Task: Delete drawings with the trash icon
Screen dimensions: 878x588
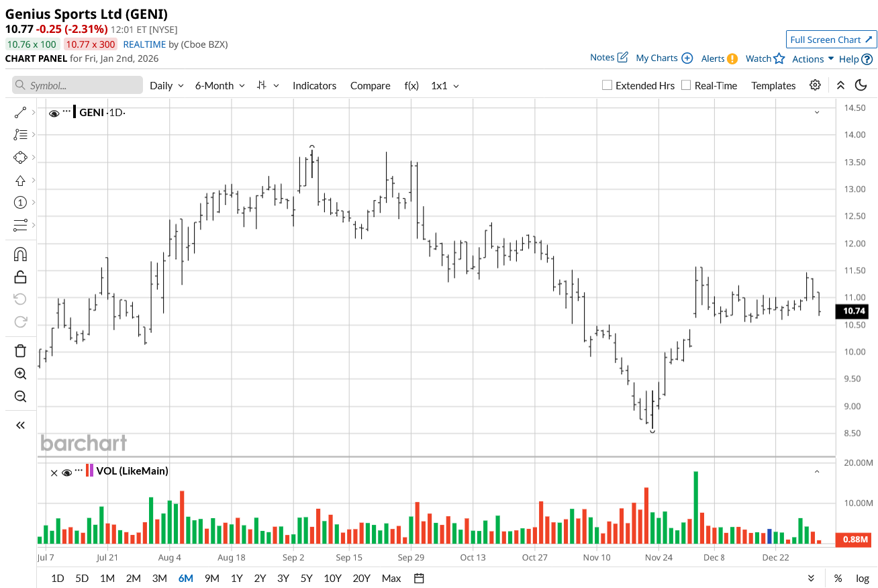Action: pos(20,351)
